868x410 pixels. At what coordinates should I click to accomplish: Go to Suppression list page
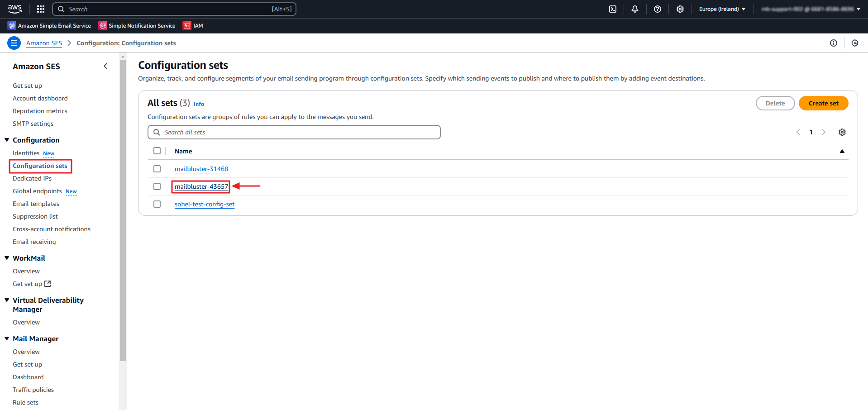pyautogui.click(x=35, y=216)
